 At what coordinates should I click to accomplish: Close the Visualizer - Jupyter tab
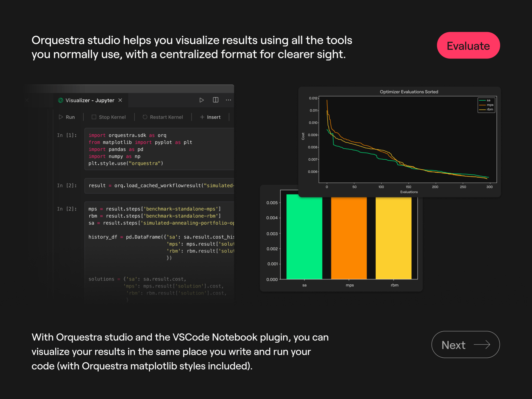click(120, 100)
